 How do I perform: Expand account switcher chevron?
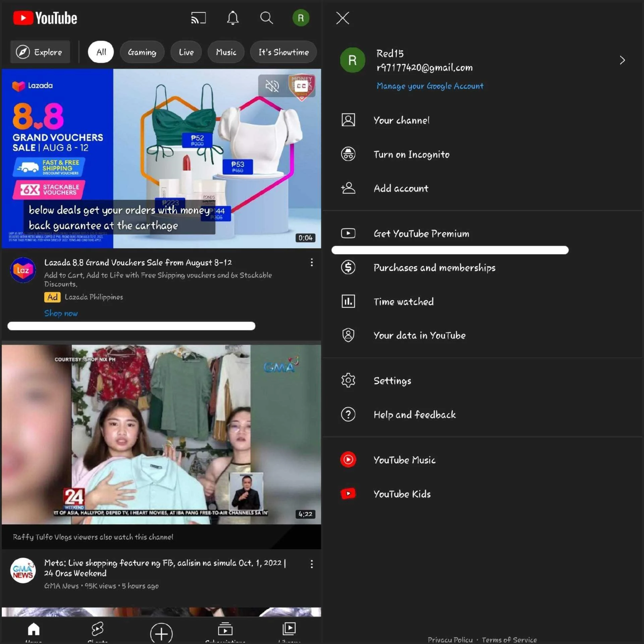click(622, 60)
